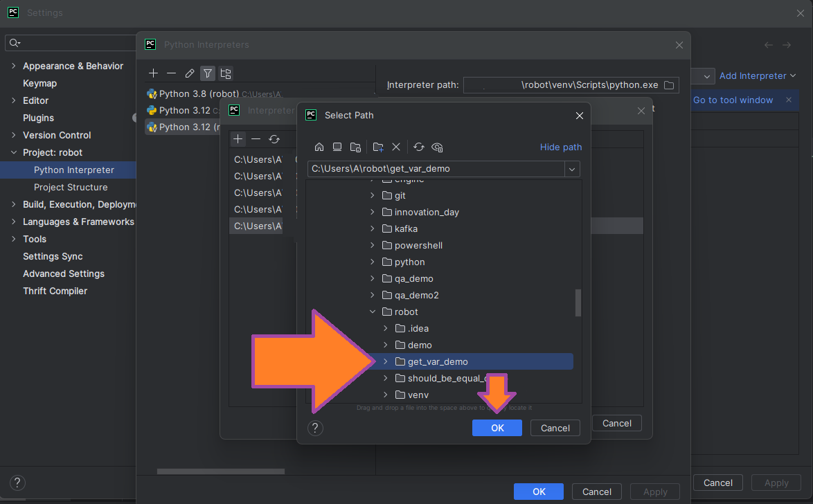The image size is (813, 504).
Task: Expand the git folder
Action: pos(373,195)
